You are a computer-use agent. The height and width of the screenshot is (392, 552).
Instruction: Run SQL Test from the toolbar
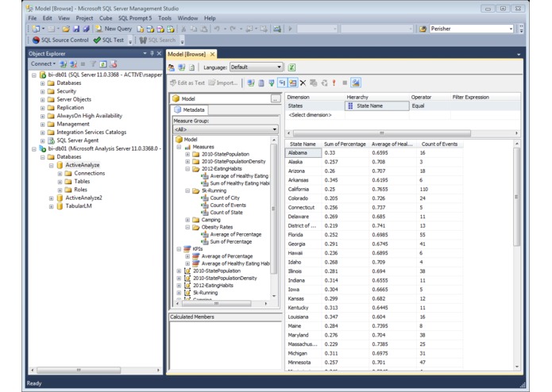point(109,40)
